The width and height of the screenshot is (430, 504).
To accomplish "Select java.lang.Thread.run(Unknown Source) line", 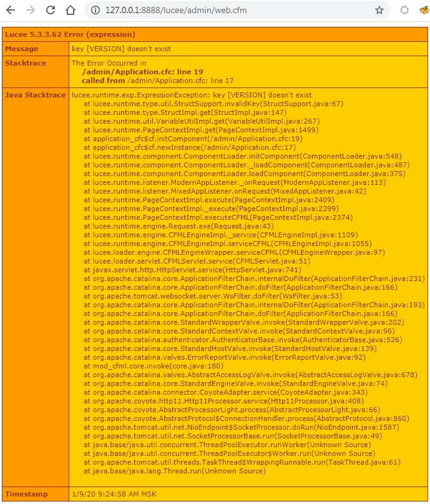I will coord(175,471).
